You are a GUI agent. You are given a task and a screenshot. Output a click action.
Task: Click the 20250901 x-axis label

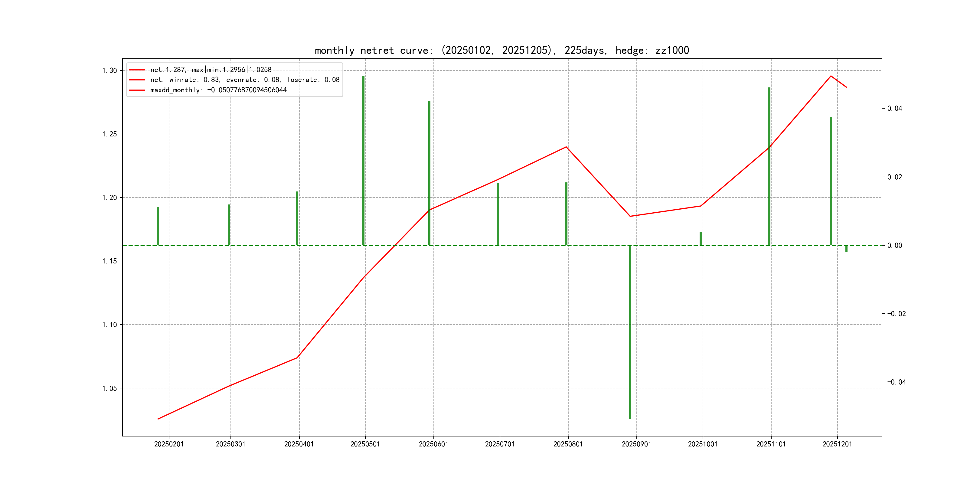pos(636,444)
